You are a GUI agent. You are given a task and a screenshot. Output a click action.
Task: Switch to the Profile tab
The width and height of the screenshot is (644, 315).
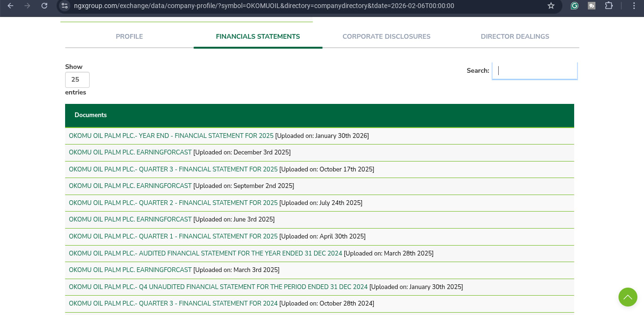click(x=129, y=36)
